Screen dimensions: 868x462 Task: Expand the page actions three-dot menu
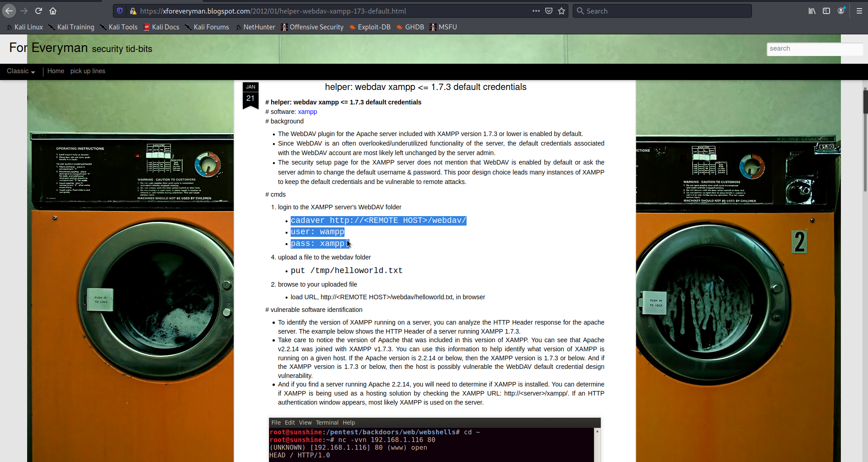(x=536, y=11)
